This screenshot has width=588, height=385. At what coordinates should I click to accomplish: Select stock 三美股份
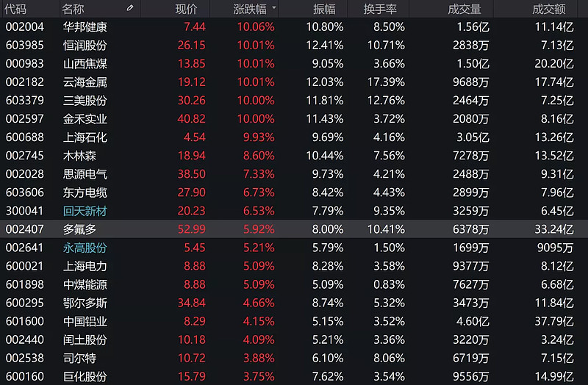click(85, 101)
